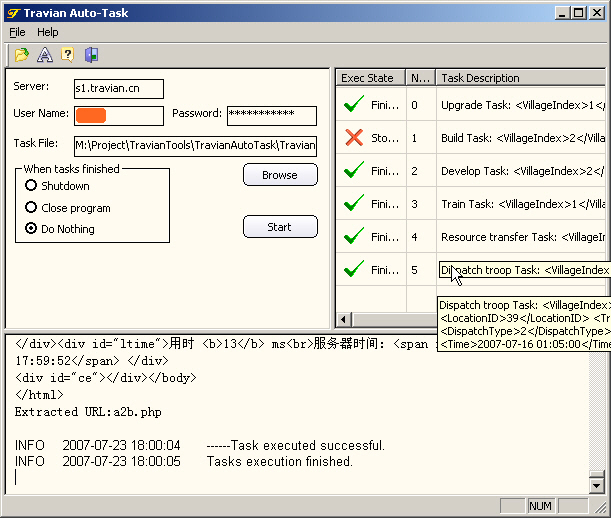This screenshot has height=518, width=611.
Task: Minimize the Travian Auto-Task window
Action: [562, 13]
